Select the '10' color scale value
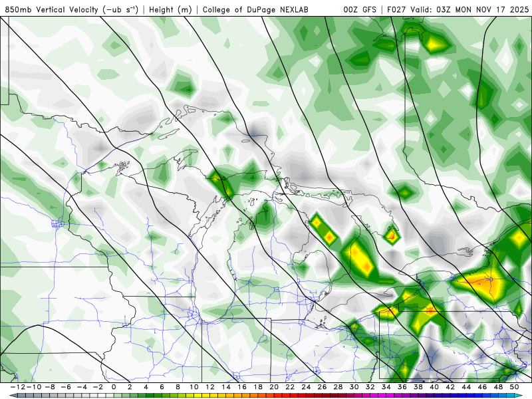The height and width of the screenshot is (399, 532). tap(194, 387)
